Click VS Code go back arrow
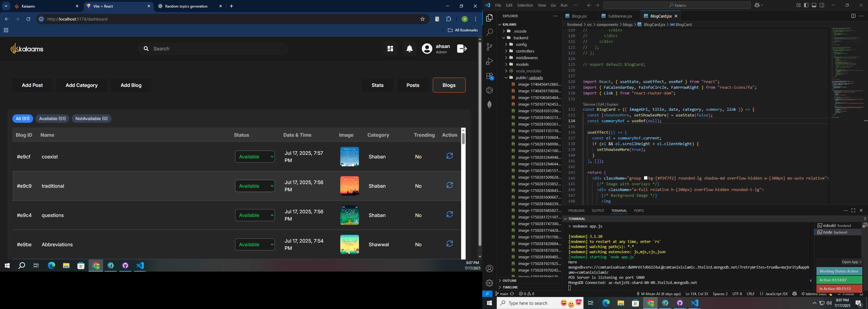This screenshot has height=309, width=868. pos(589,5)
